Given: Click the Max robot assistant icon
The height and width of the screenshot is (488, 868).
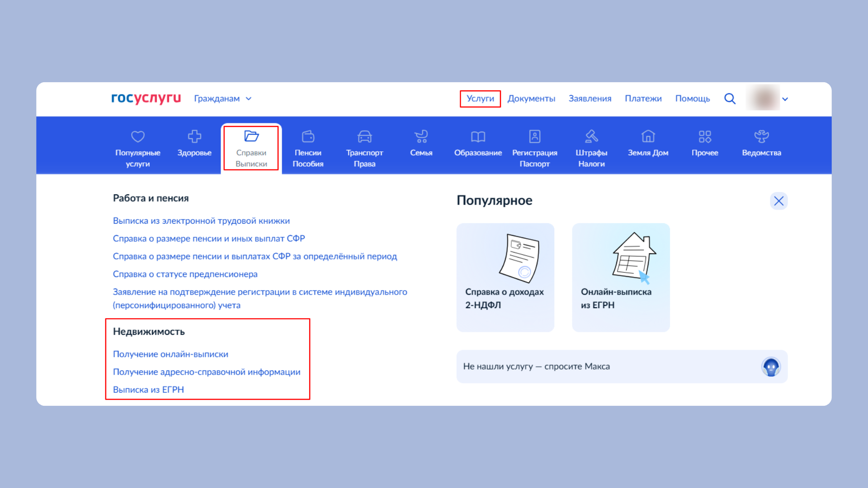Looking at the screenshot, I should (x=771, y=367).
